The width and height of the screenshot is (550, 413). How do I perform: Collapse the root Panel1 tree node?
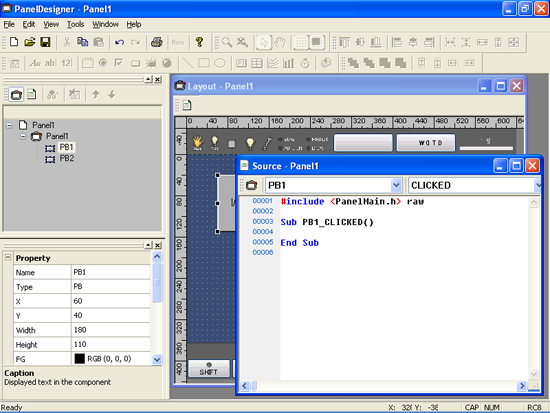[x=9, y=125]
